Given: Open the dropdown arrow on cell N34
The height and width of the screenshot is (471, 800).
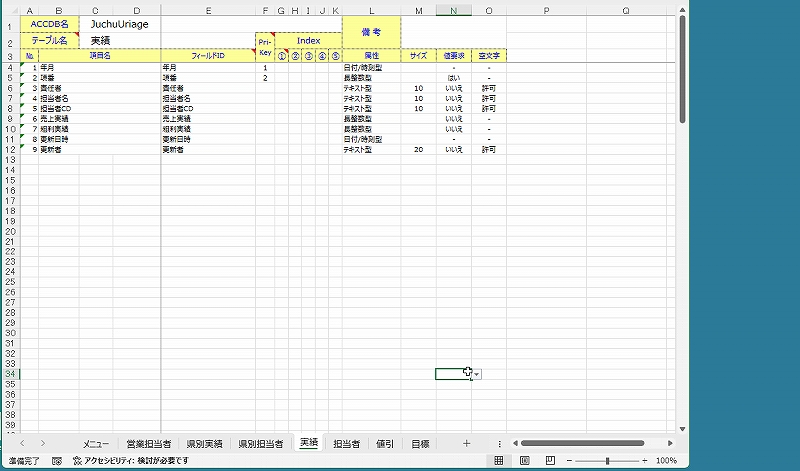Looking at the screenshot, I should click(x=478, y=374).
